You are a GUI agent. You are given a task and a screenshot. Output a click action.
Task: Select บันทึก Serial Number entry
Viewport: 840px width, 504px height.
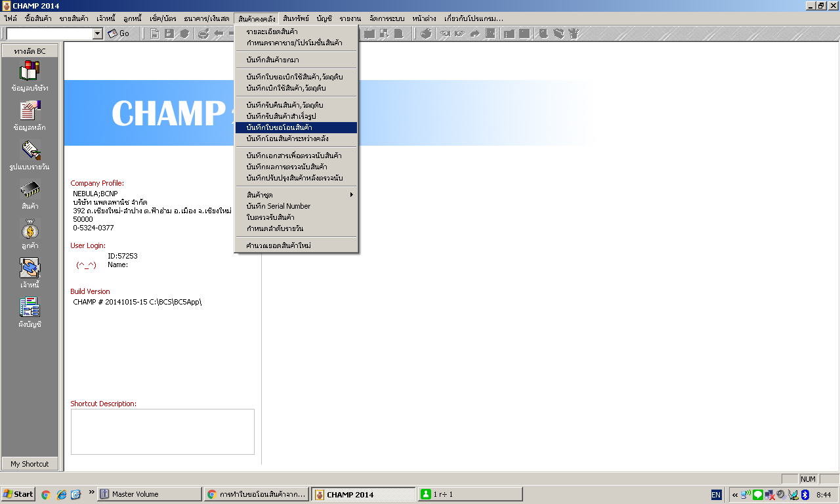[x=297, y=206]
